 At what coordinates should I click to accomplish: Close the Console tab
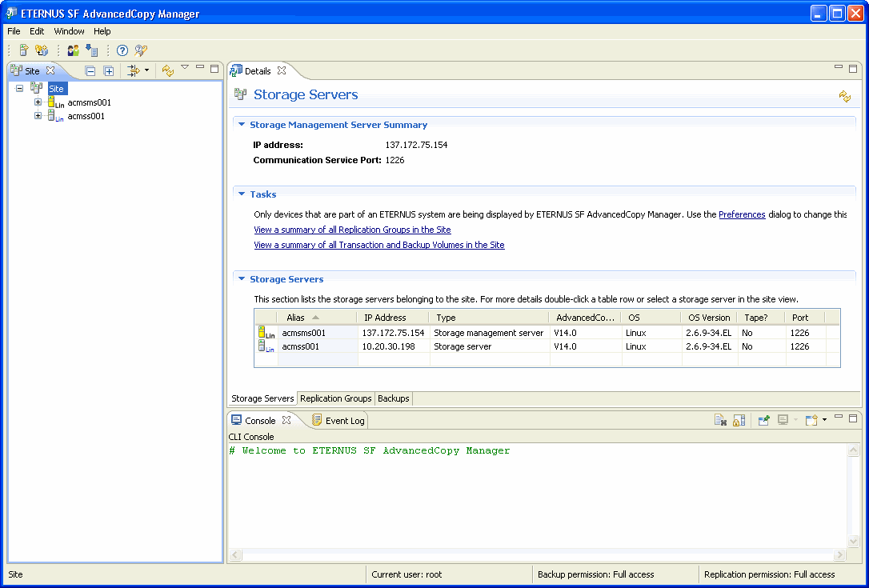click(286, 420)
